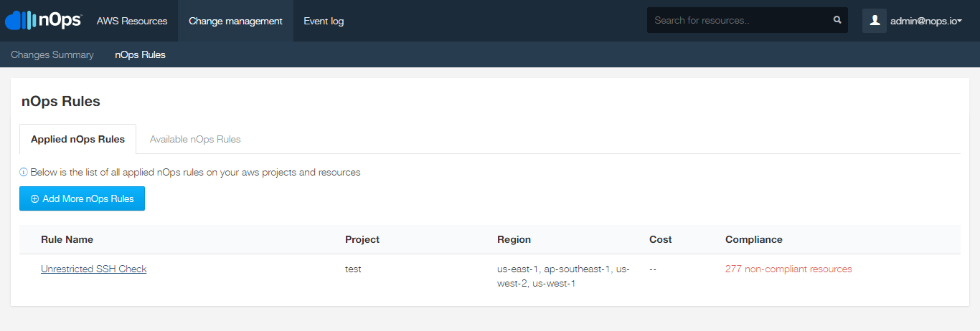Screen dimensions: 980x331
Task: Click the nOps logo
Action: (44, 20)
